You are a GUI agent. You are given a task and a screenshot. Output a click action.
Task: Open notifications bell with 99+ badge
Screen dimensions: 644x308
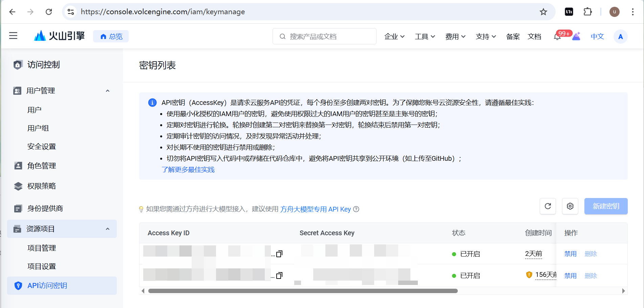coord(557,36)
